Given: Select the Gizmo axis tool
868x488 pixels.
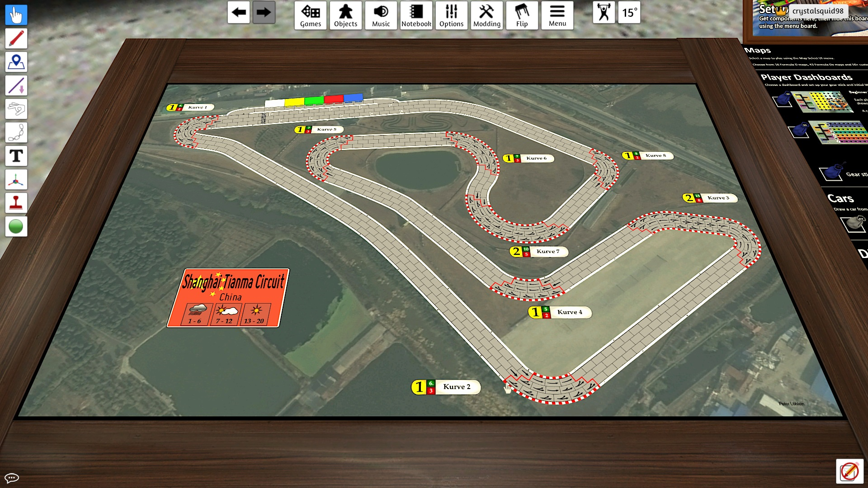Looking at the screenshot, I should 16,180.
